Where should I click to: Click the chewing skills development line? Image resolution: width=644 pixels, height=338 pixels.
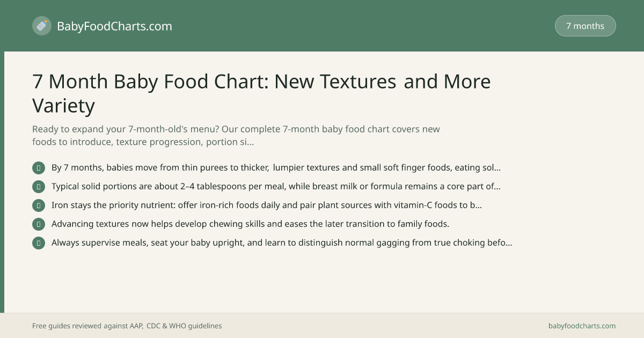click(x=250, y=224)
